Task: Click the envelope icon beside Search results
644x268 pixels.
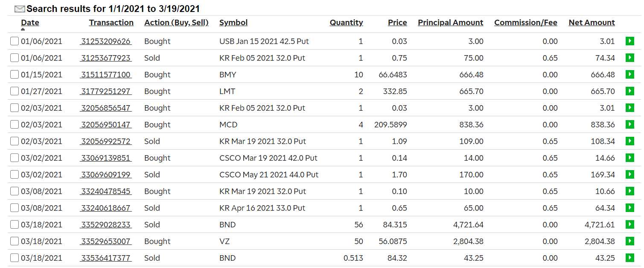Action: [20, 9]
